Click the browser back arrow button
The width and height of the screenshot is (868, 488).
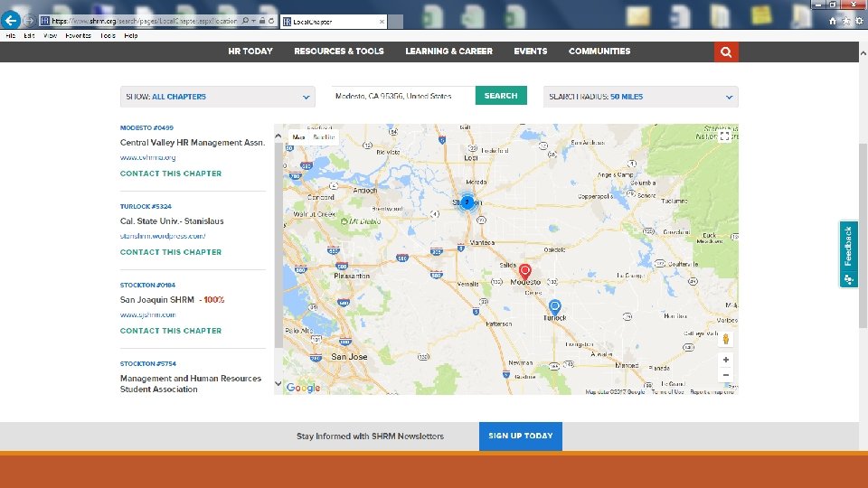click(x=11, y=21)
